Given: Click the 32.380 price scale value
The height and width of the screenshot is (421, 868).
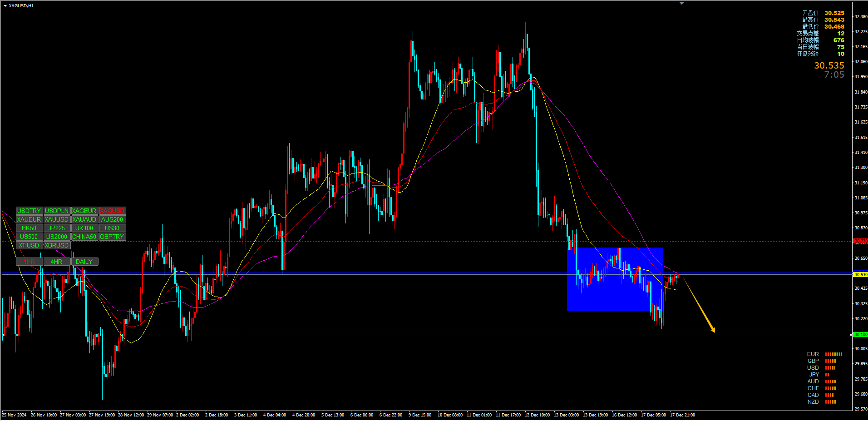Looking at the screenshot, I should (x=861, y=17).
